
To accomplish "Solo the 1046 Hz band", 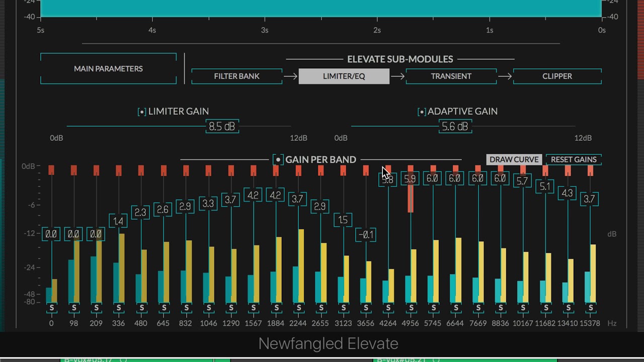I will (209, 308).
